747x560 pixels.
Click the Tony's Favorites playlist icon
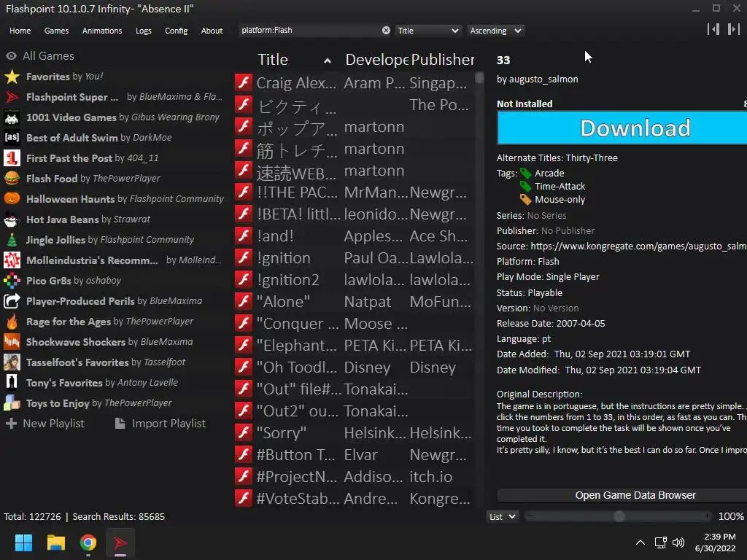12,383
